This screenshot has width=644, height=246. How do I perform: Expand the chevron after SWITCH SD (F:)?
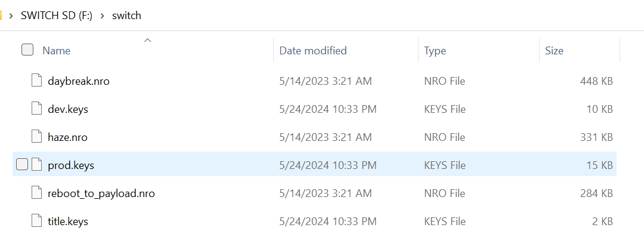pyautogui.click(x=103, y=16)
